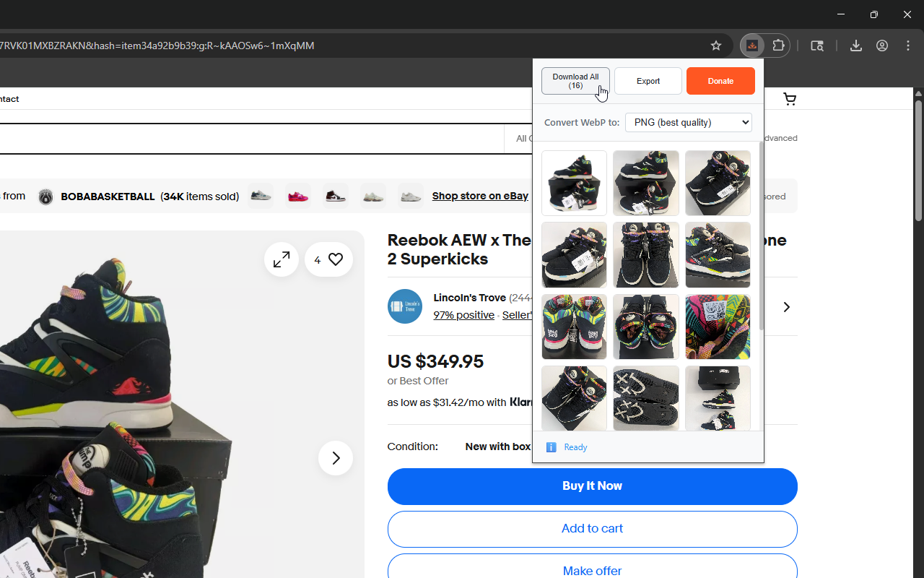Open the 97% positive feedback link
This screenshot has height=578, width=924.
[464, 315]
